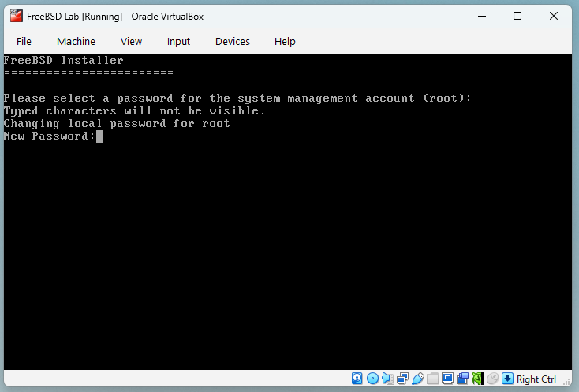Viewport: 579px width, 392px height.
Task: Open the display settings status icon
Action: [x=447, y=379]
